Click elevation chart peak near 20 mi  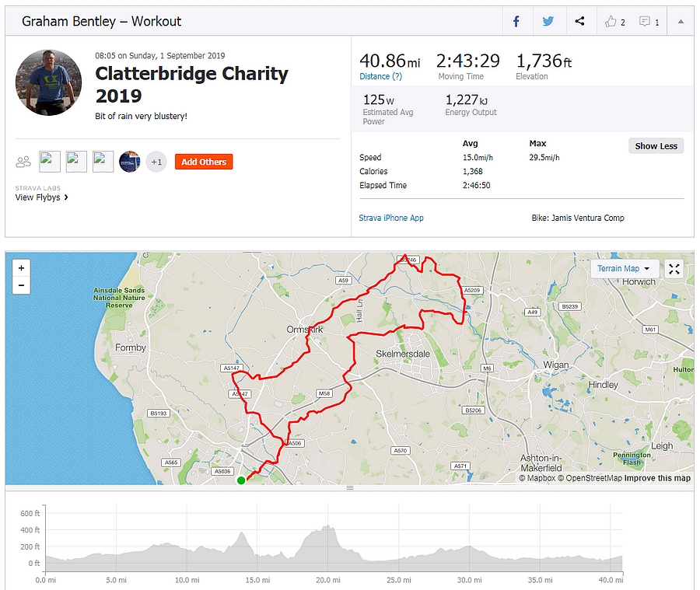pos(328,527)
